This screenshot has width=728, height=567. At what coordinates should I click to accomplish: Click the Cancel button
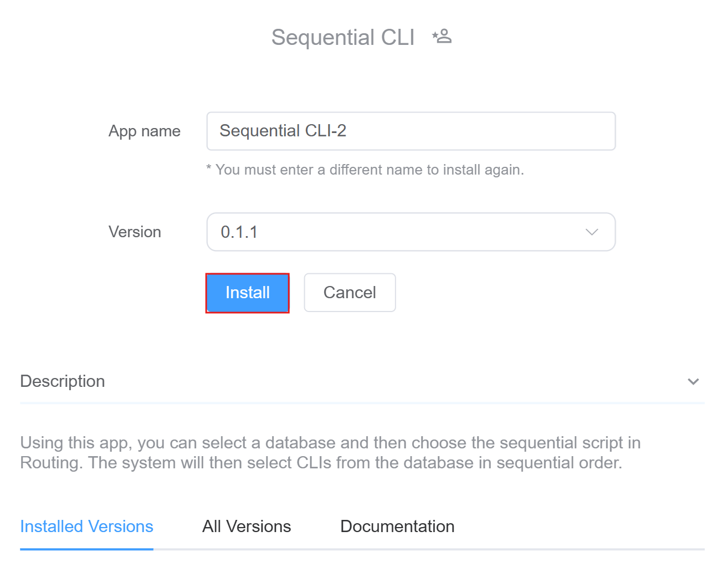[x=350, y=293]
